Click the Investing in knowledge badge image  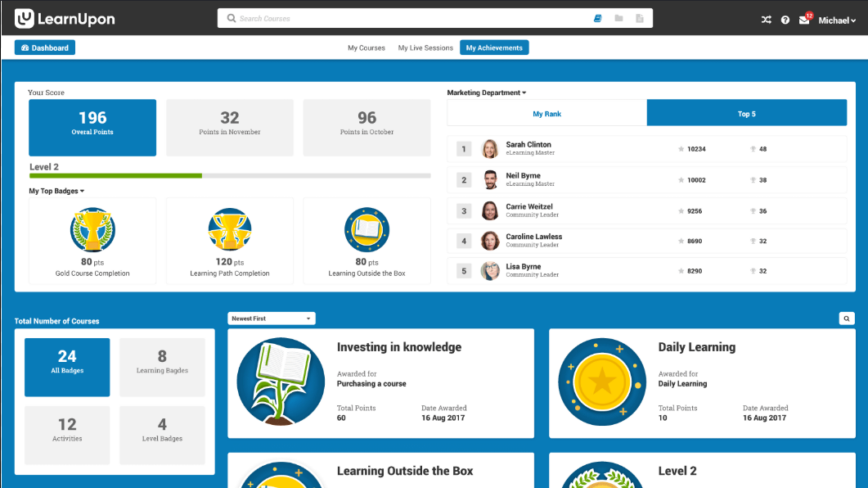pos(281,382)
